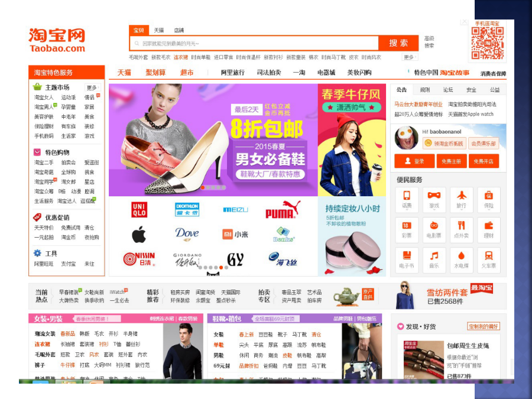Open the 火车票 train ticket icon
This screenshot has height=399, width=532.
click(x=489, y=260)
